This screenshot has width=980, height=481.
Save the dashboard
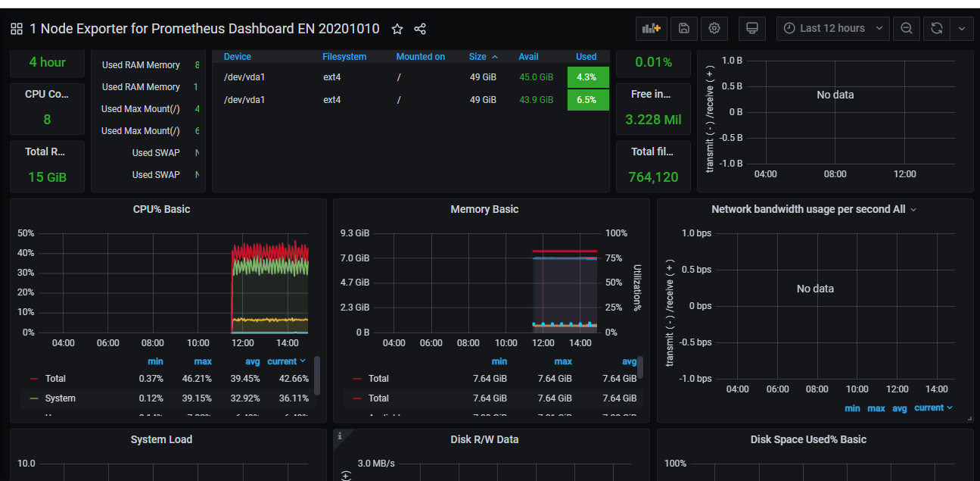pyautogui.click(x=683, y=28)
